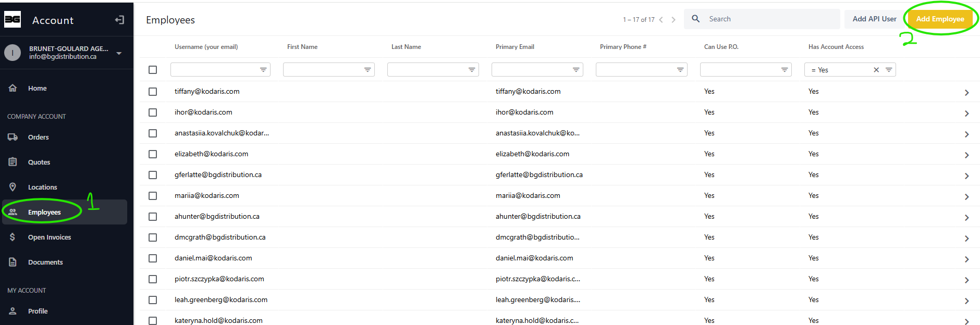Open Documents in the sidebar
The width and height of the screenshot is (980, 325).
65,262
